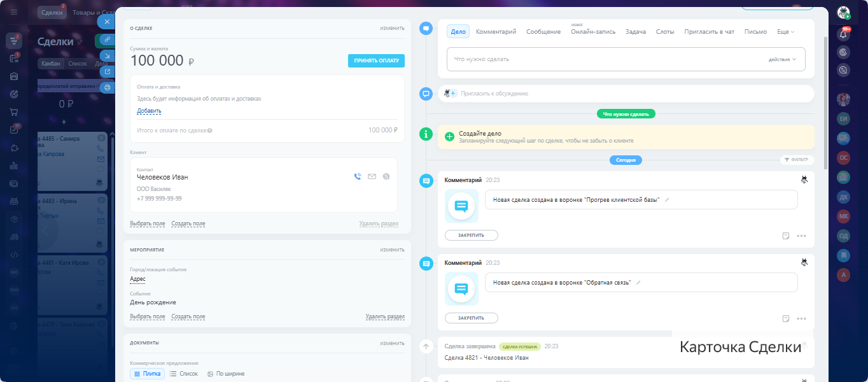Expand the Еще menu in timeline tabs
Image resolution: width=868 pixels, height=382 pixels.
786,31
